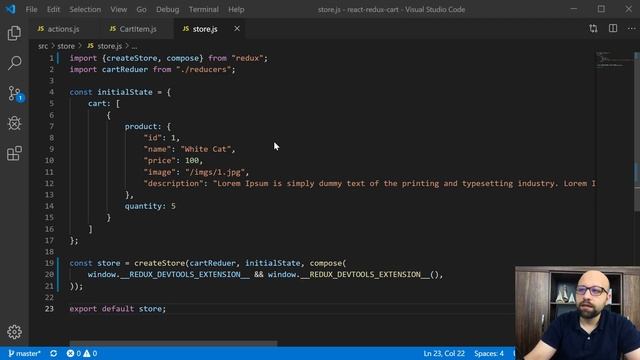
Task: Click the Spaces: 4 indentation indicator
Action: [x=489, y=353]
